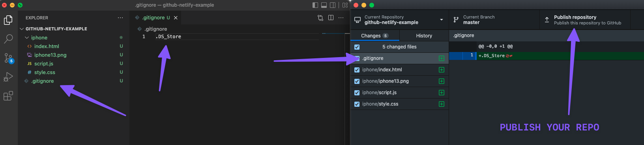Image resolution: width=644 pixels, height=145 pixels.
Task: Click the modified dot indicator on iphone folder
Action: click(121, 38)
